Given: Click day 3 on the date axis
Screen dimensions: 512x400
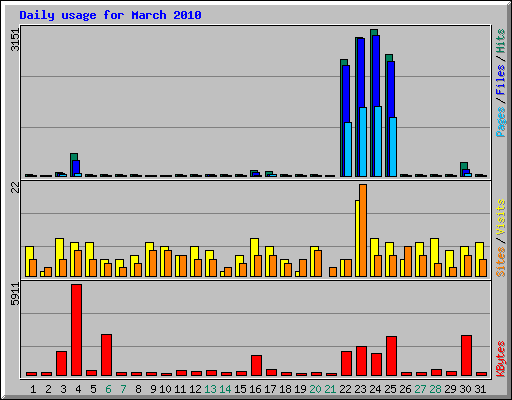Looking at the screenshot, I should 63,389.
